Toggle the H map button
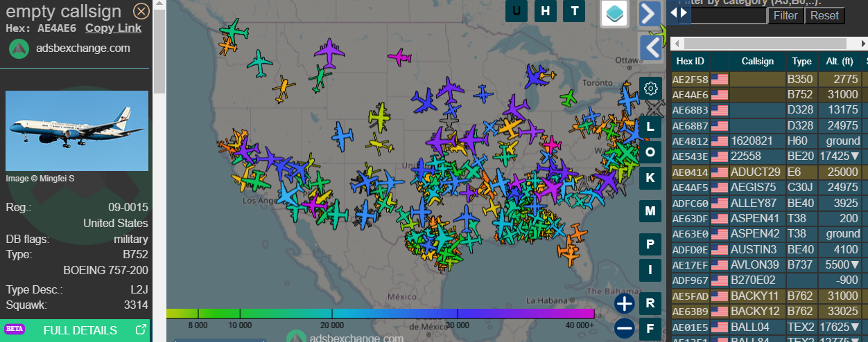The image size is (868, 342). tap(546, 10)
